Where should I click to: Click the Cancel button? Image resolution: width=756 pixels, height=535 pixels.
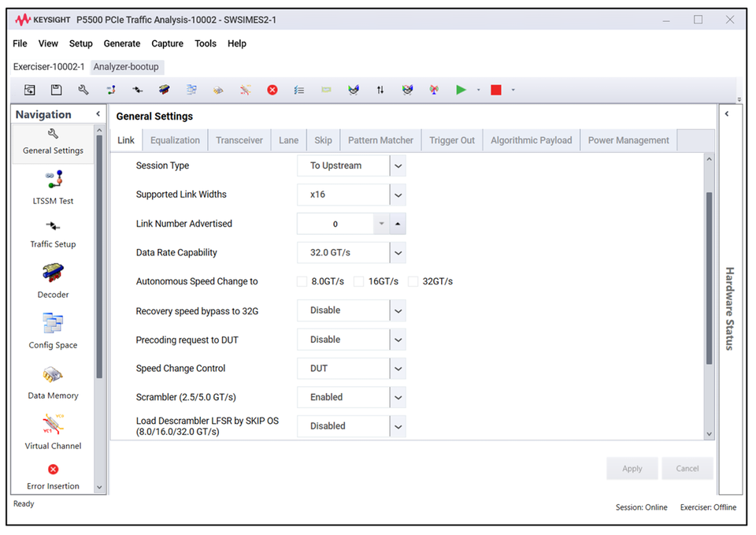687,469
